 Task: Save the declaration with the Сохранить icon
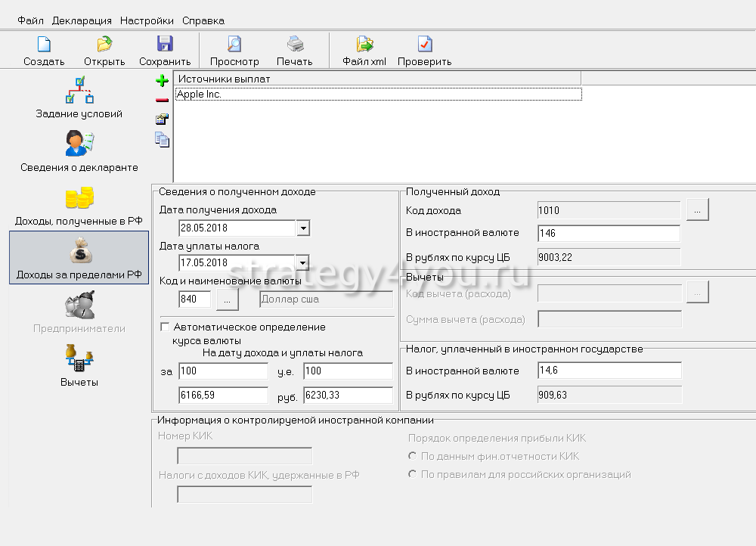click(x=164, y=45)
